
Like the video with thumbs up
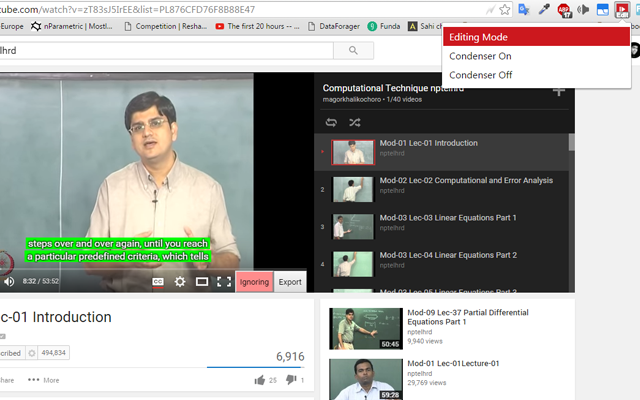click(260, 380)
